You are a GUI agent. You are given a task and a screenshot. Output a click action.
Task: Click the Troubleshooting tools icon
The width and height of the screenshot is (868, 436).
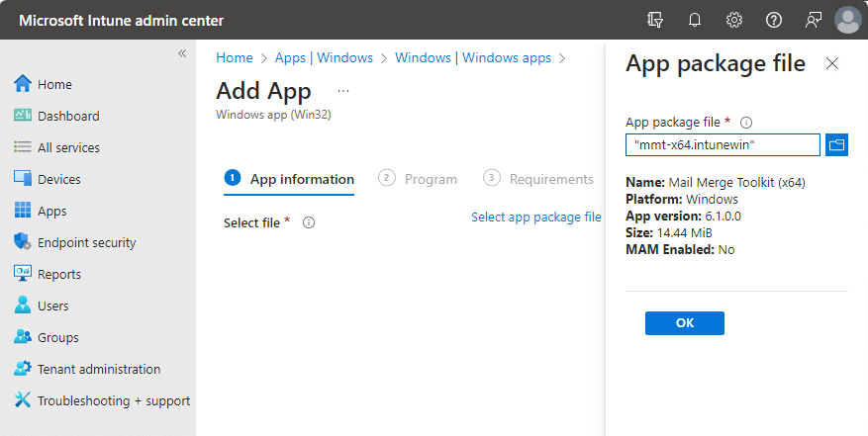[23, 400]
